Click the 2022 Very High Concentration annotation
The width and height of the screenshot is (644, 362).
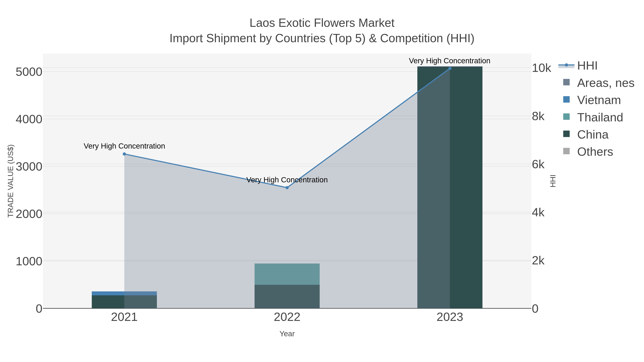tap(287, 180)
